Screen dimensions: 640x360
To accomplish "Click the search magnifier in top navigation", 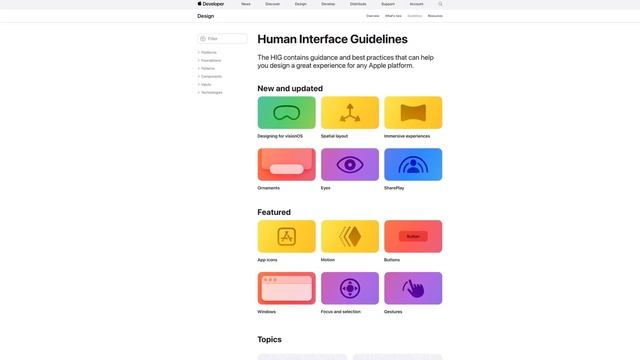I will pos(440,4).
